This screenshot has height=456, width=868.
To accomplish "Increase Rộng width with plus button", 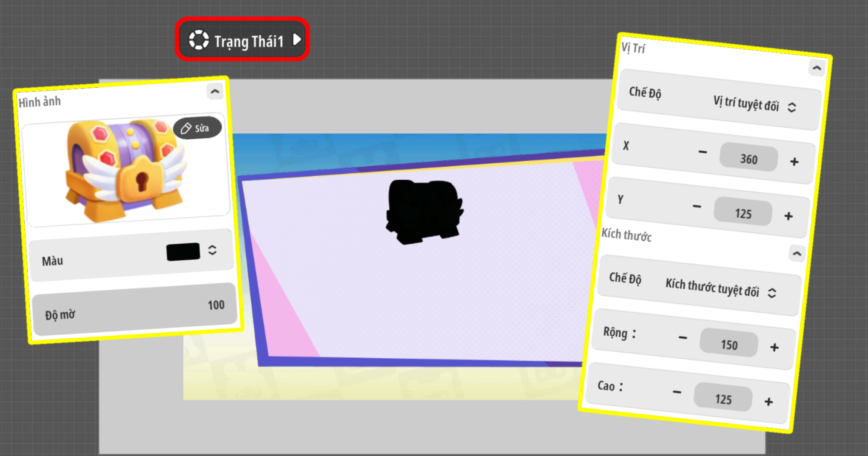I will point(774,347).
